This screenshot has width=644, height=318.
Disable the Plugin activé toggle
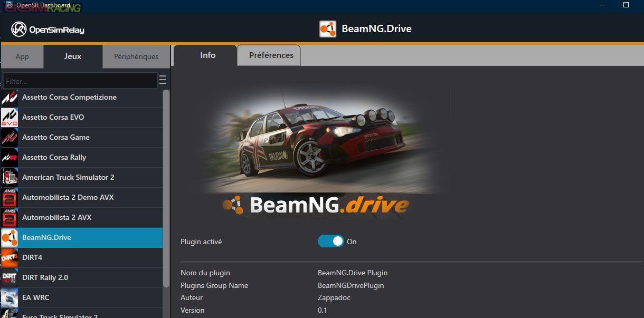coord(331,242)
